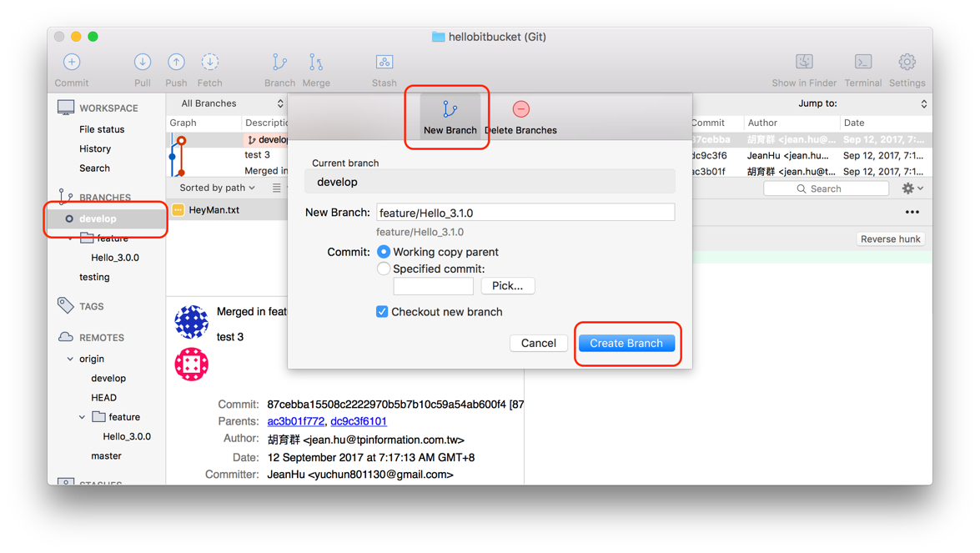The image size is (980, 553).
Task: Select the HEAD remote entry
Action: point(103,397)
